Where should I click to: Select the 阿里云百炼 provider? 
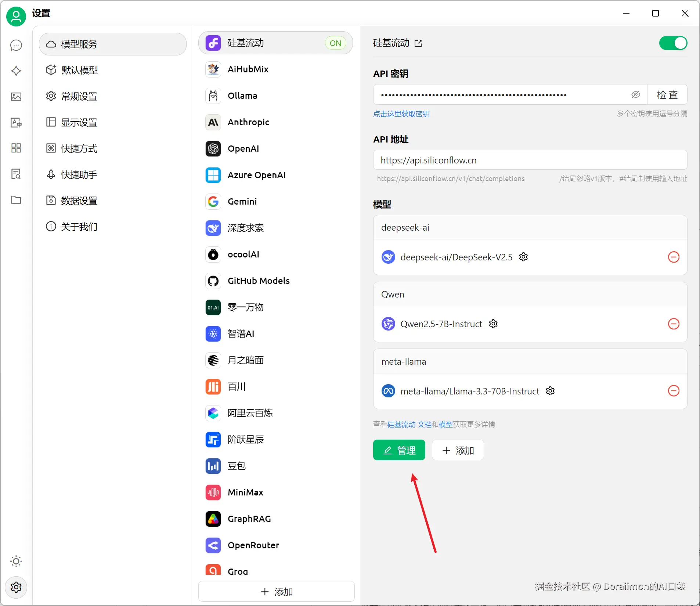point(275,413)
